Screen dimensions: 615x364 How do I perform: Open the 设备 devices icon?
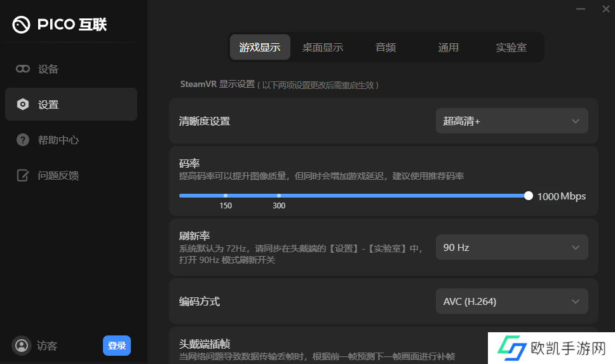pos(23,69)
